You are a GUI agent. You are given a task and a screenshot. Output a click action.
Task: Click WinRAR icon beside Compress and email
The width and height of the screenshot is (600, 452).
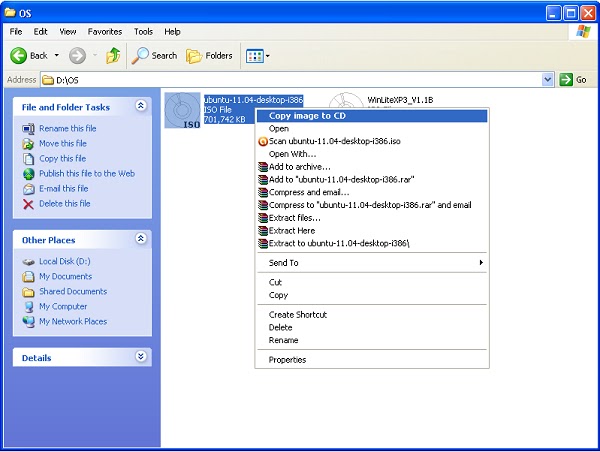(x=263, y=193)
